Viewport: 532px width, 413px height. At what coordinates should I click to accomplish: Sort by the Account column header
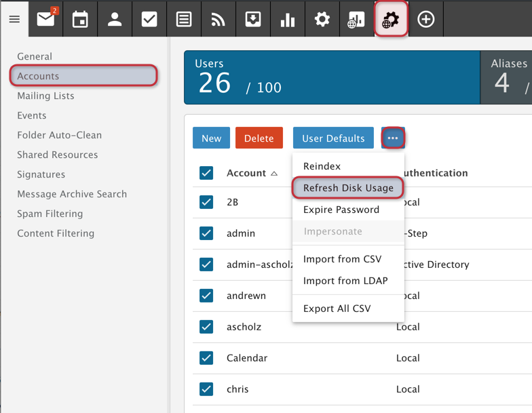pyautogui.click(x=246, y=173)
